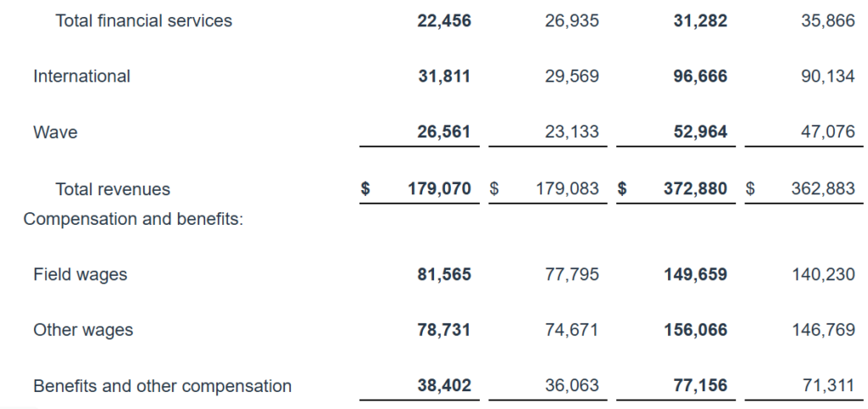Image resolution: width=868 pixels, height=409 pixels.
Task: Click the Compensation and benefits heading
Action: [x=133, y=219]
